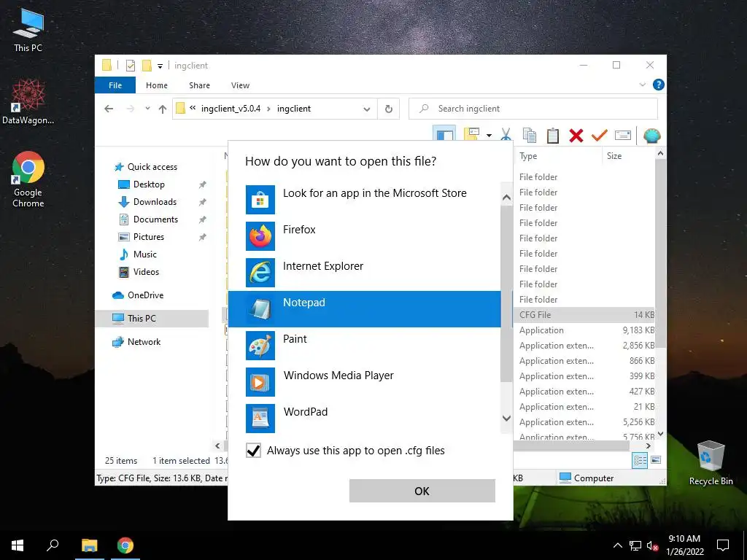Click the Application row sized 9,183 KB

(x=584, y=330)
